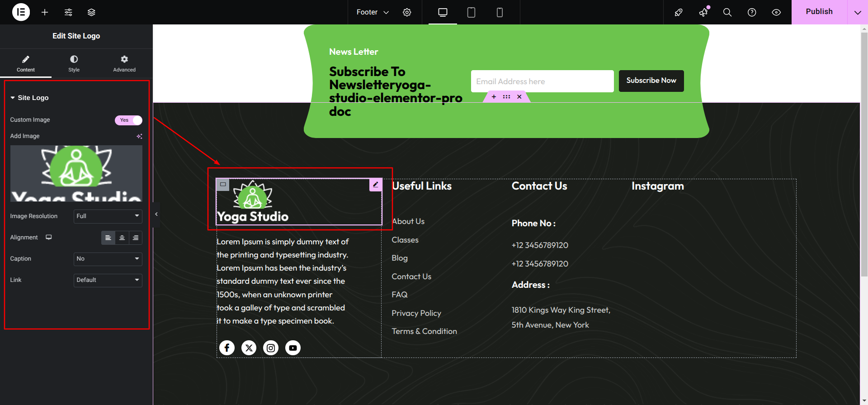Open the What's New megaphone icon

coord(703,12)
